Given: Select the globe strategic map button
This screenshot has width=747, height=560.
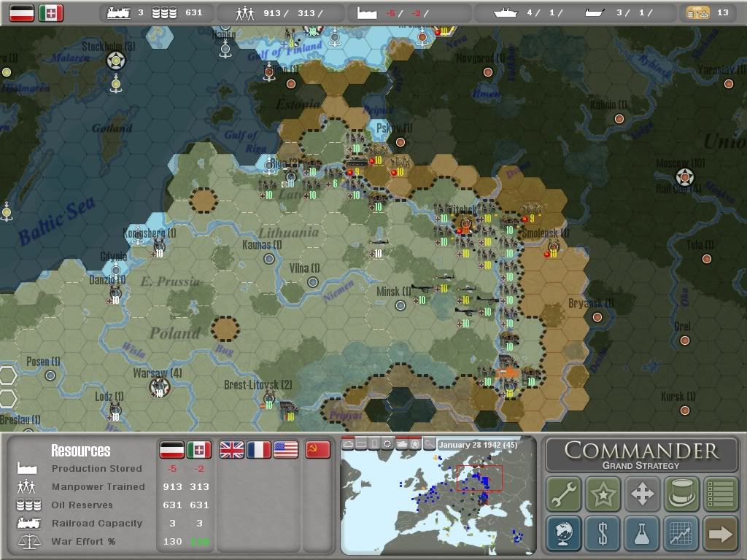Looking at the screenshot, I should (x=564, y=533).
